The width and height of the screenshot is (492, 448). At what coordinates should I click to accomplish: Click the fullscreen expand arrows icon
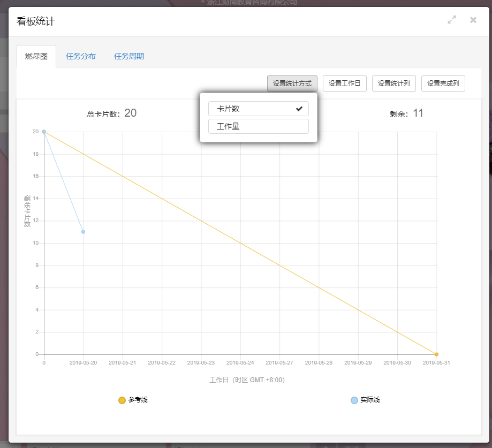(x=451, y=20)
